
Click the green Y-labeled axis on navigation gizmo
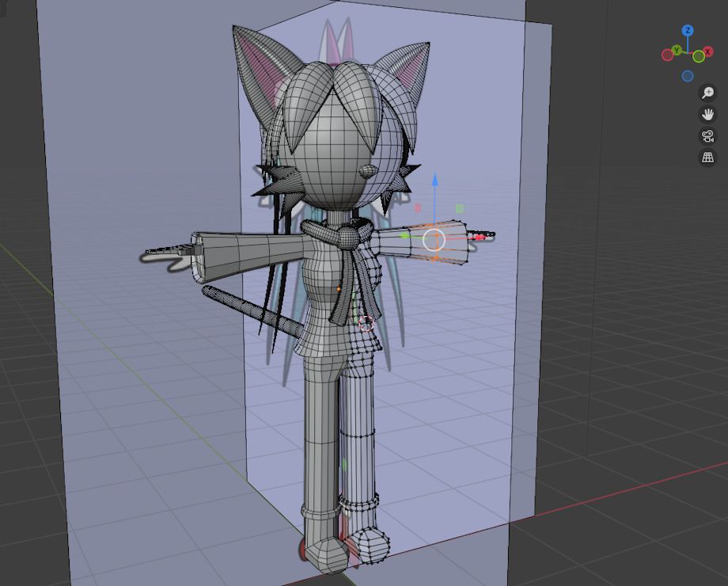pos(677,51)
